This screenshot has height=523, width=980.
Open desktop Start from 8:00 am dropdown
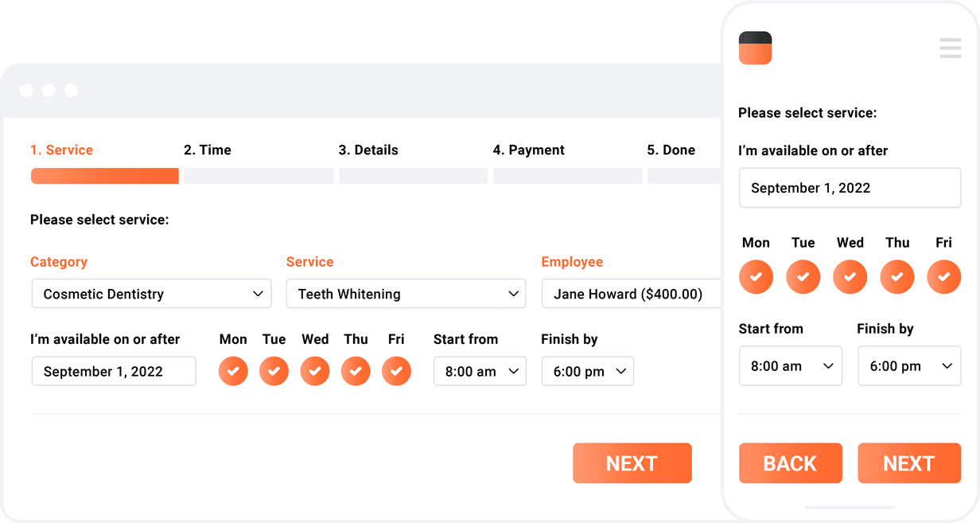tap(480, 372)
